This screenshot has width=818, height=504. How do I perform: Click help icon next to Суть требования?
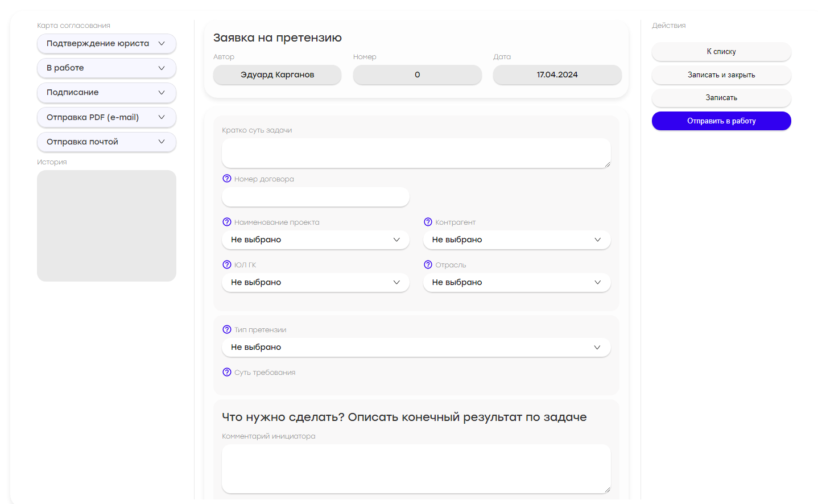tap(227, 372)
